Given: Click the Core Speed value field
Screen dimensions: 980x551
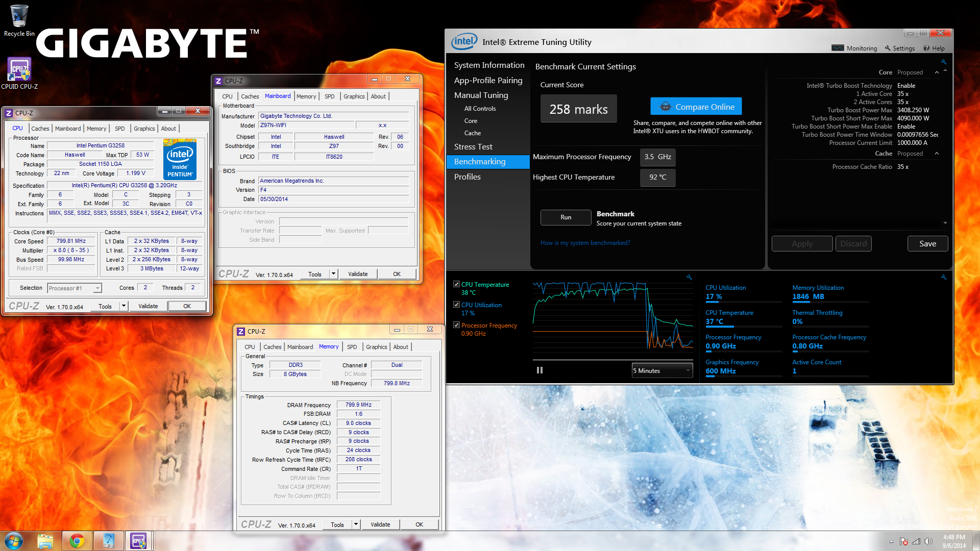Looking at the screenshot, I should pos(71,241).
